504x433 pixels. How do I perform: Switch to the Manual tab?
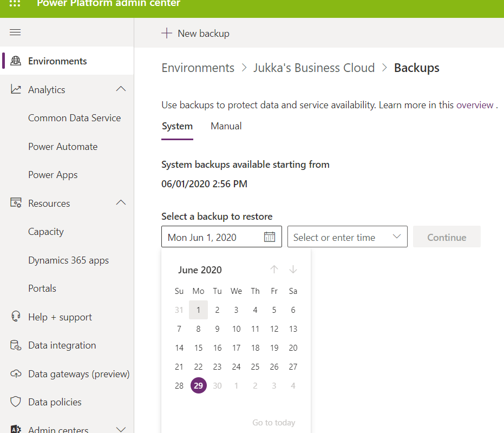pyautogui.click(x=226, y=126)
